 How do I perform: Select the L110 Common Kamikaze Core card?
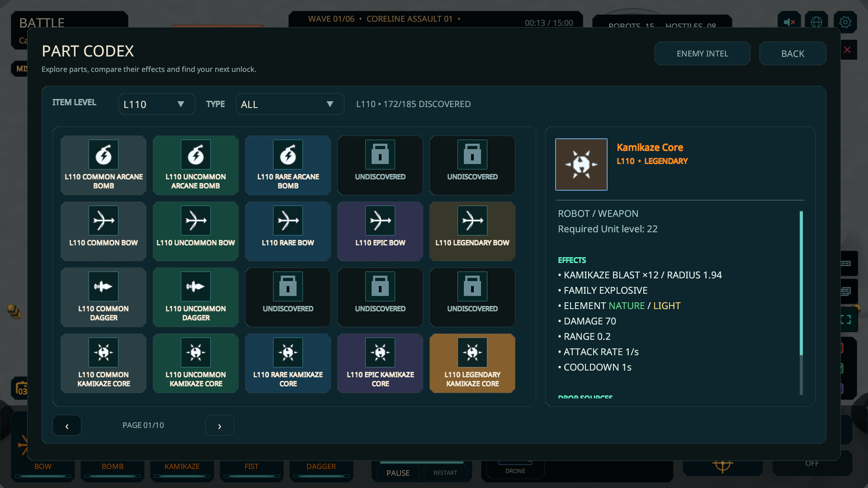[x=104, y=363]
